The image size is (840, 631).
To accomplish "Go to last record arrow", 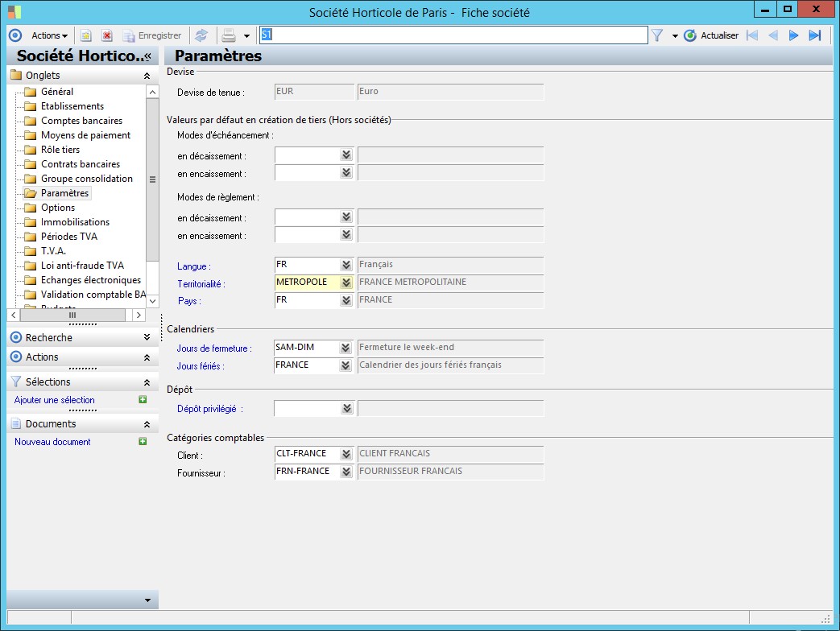I will pyautogui.click(x=815, y=36).
